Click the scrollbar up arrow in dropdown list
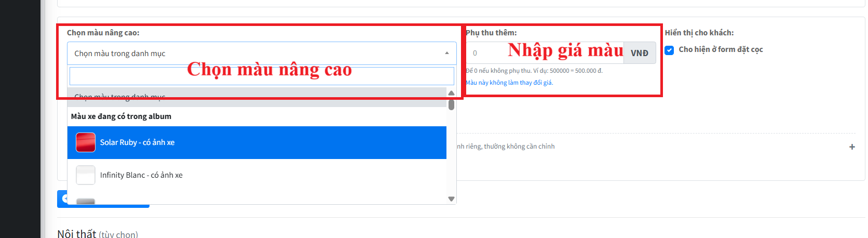The image size is (868, 238). pos(451,93)
